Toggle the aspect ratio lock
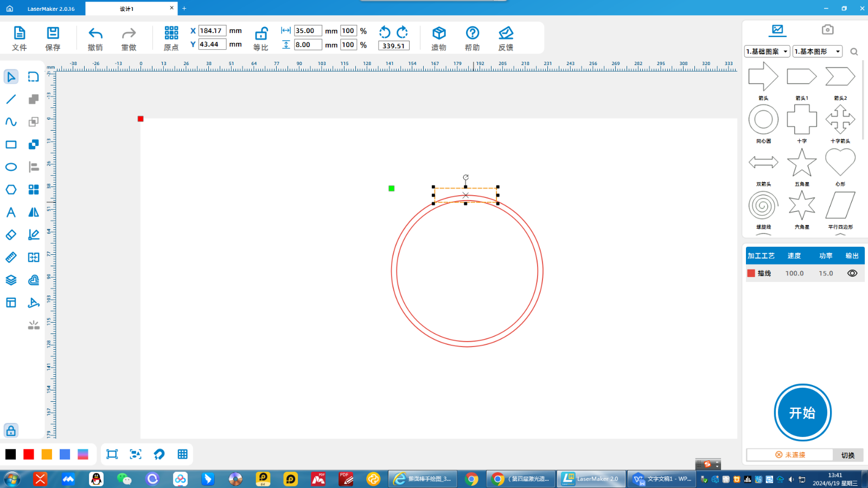 tap(261, 34)
